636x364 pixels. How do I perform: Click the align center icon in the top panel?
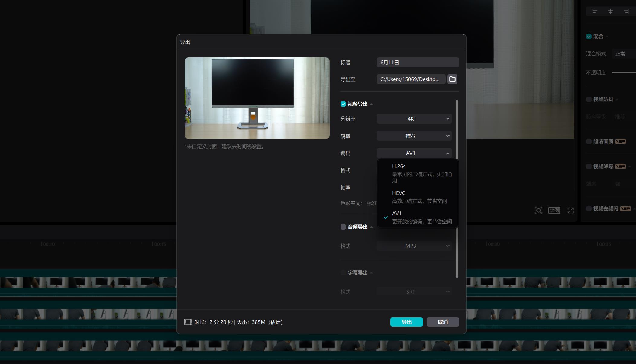tap(610, 12)
